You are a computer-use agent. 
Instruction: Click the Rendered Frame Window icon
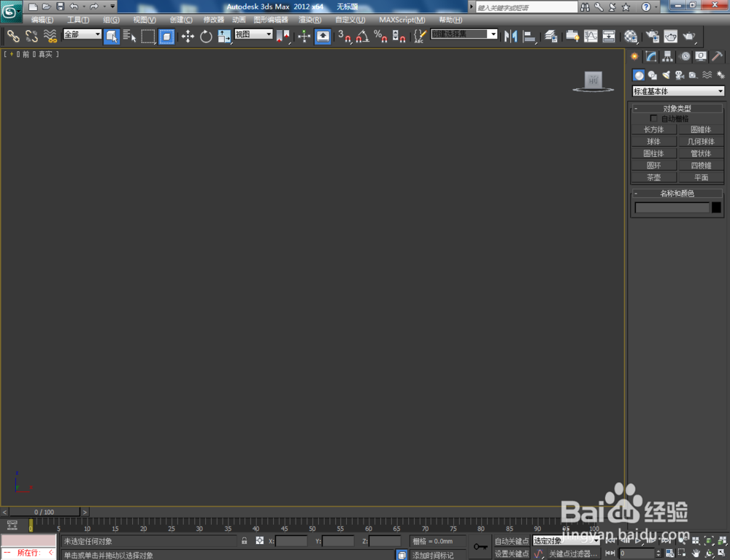[670, 37]
